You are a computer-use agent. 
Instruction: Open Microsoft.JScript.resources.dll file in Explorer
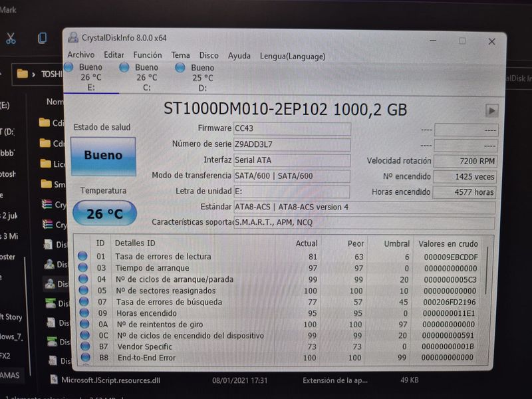click(x=110, y=380)
